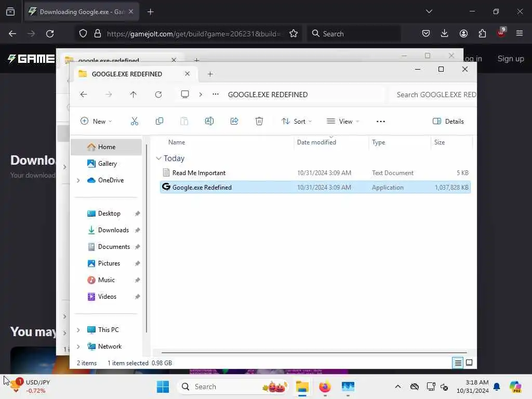The width and height of the screenshot is (532, 399).
Task: Close the GOOGLE.EXE REDEFINED tab
Action: click(x=187, y=74)
